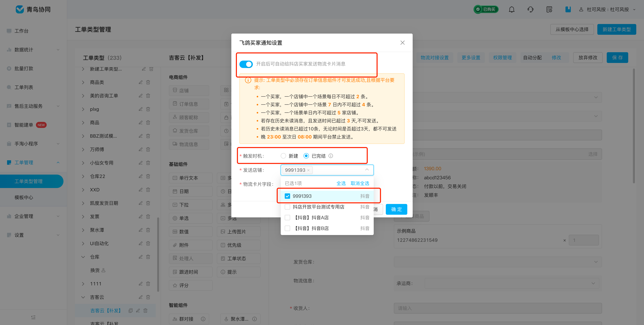This screenshot has width=644, height=325.
Task: Click the 从模板中心选择 button
Action: coord(572,30)
